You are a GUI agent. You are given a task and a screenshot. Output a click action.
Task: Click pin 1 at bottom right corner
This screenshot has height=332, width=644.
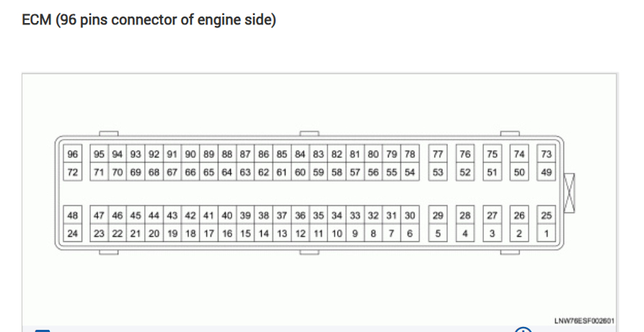(546, 233)
